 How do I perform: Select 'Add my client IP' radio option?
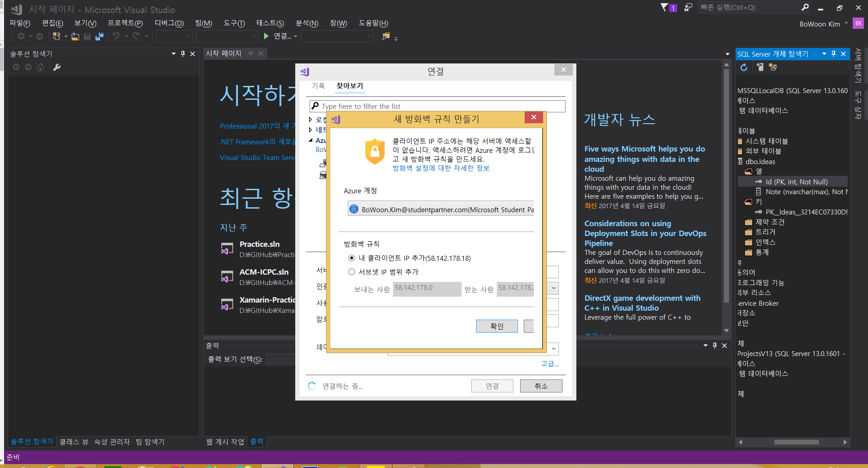point(351,258)
